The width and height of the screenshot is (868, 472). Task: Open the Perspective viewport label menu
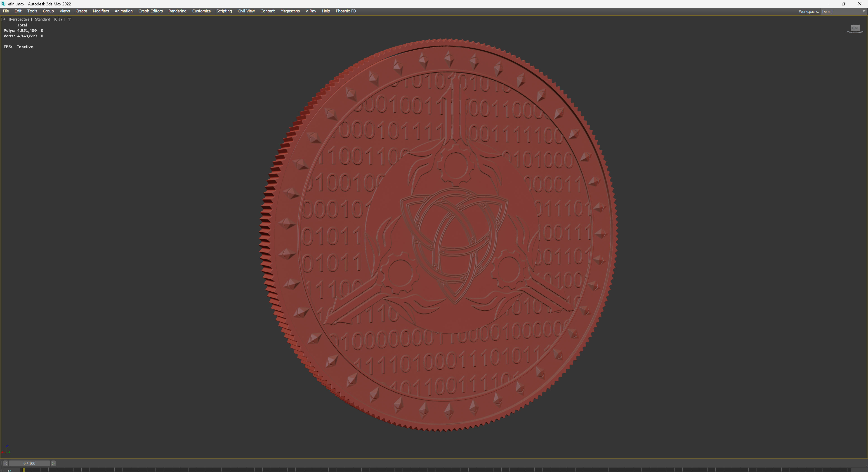pos(20,19)
